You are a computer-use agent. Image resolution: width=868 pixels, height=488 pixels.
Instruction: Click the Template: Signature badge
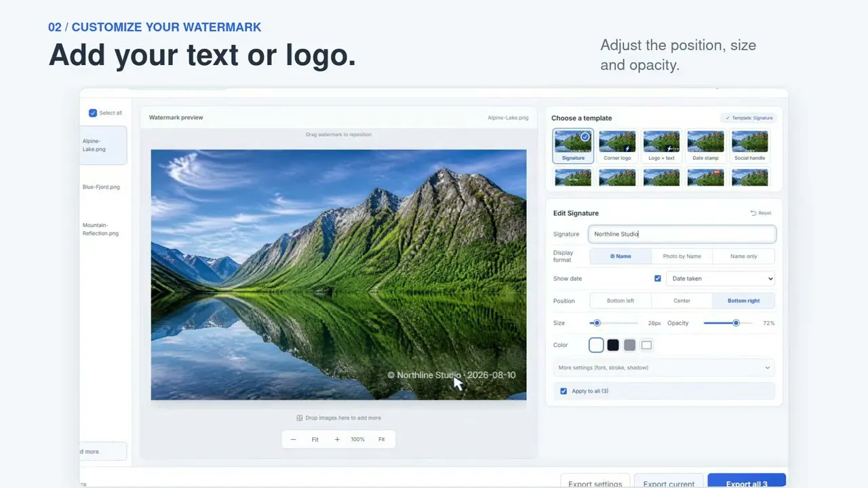pyautogui.click(x=749, y=118)
